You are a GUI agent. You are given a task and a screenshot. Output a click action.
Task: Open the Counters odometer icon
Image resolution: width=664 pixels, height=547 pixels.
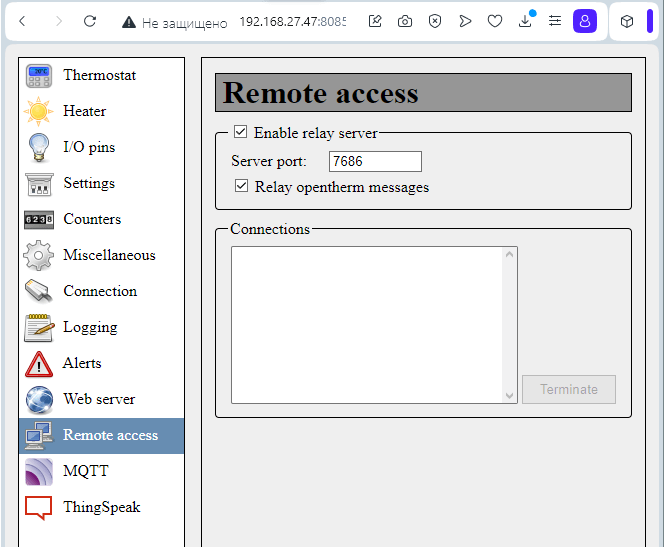point(38,220)
